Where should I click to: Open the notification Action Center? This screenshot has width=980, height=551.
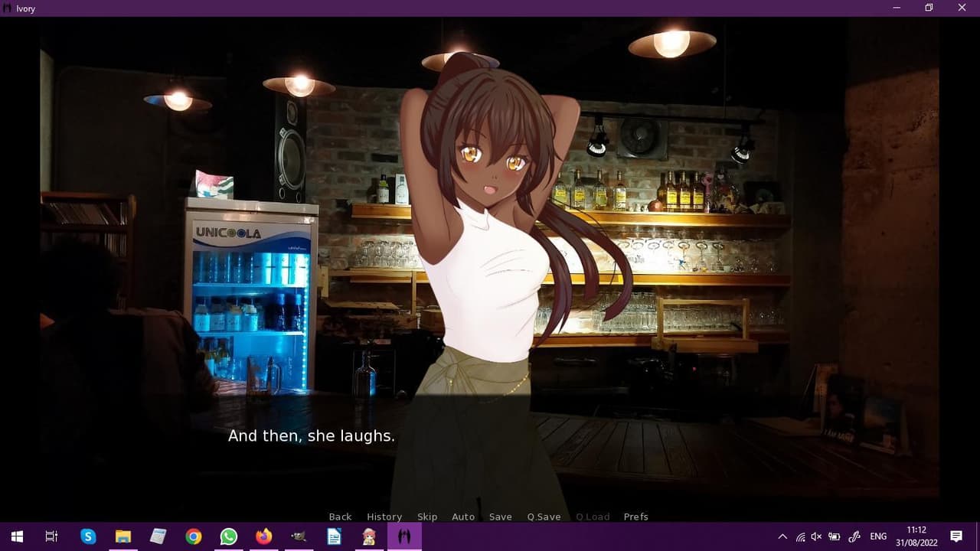(x=956, y=536)
